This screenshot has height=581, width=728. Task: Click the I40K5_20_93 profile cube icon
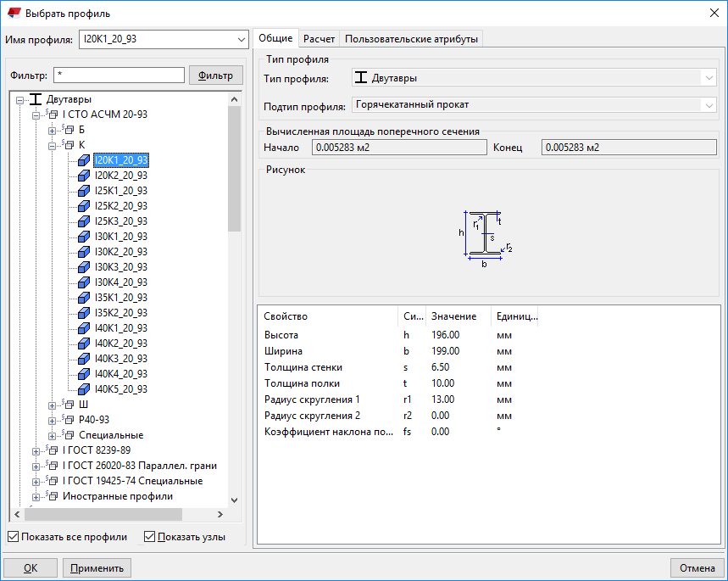click(x=84, y=389)
